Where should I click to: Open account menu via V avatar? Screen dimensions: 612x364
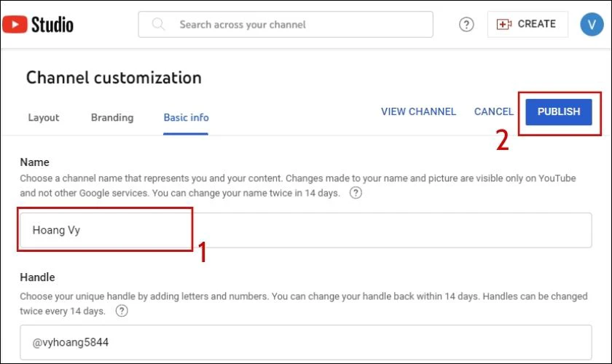592,24
